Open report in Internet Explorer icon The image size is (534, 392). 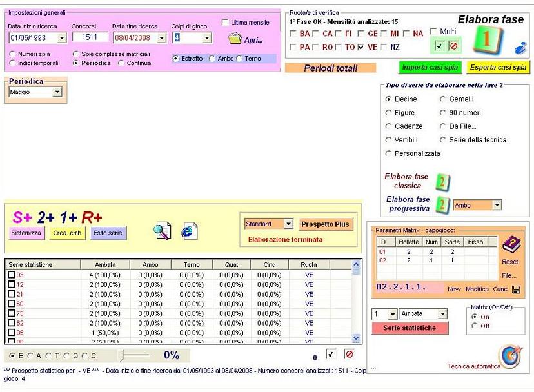189,231
